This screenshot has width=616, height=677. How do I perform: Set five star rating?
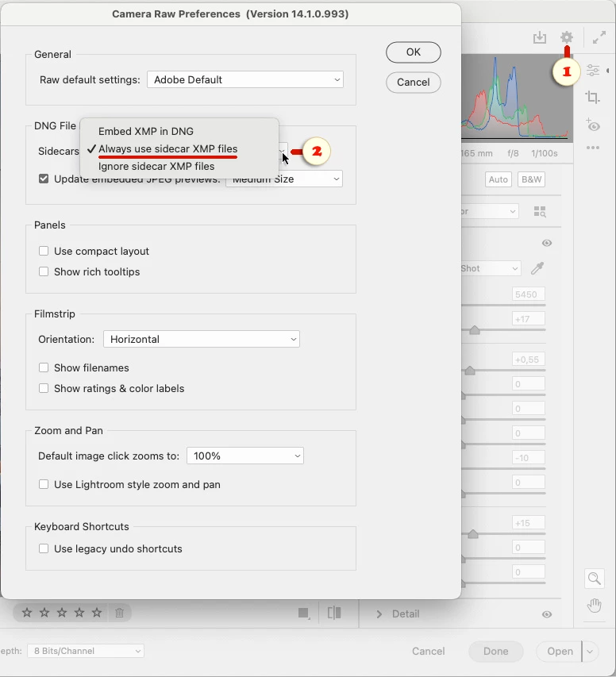(97, 612)
